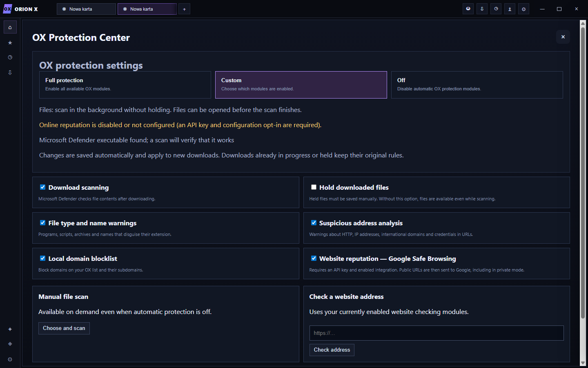The height and width of the screenshot is (368, 588).
Task: Click "Held files must be saved manually" description
Action: click(402, 199)
